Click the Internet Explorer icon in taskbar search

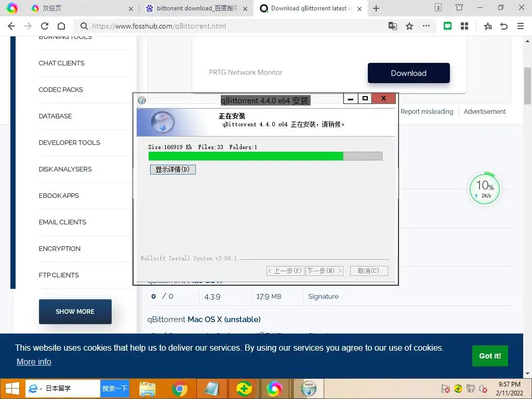tap(33, 389)
